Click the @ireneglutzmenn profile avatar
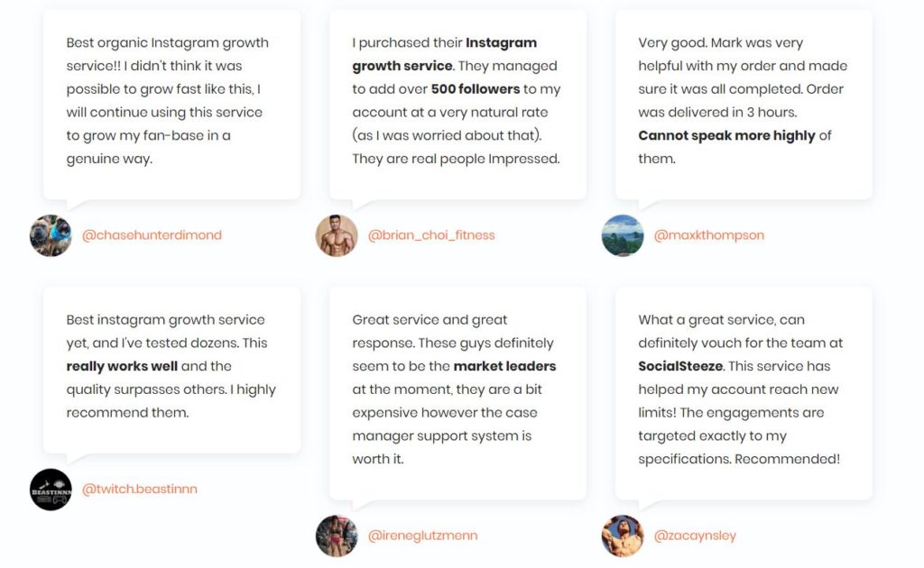Viewport: 924px width, 568px height. tap(337, 536)
